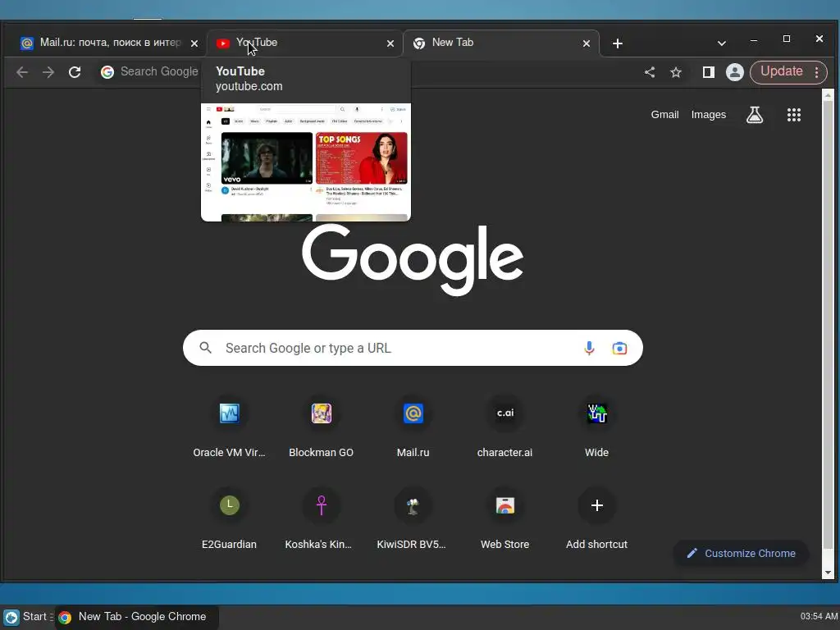Viewport: 840px width, 630px height.
Task: Close the Mail.ru tab
Action: pos(194,43)
